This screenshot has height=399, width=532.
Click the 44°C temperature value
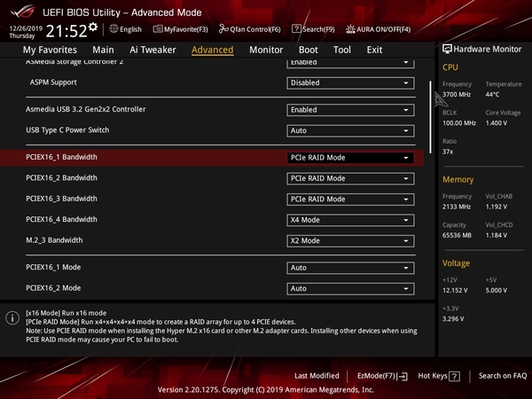click(492, 94)
